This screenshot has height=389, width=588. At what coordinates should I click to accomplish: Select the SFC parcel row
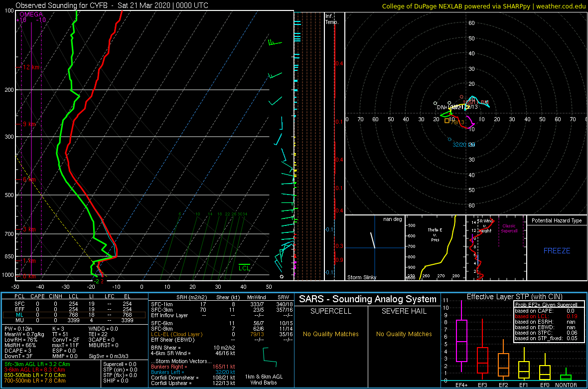pyautogui.click(x=74, y=303)
